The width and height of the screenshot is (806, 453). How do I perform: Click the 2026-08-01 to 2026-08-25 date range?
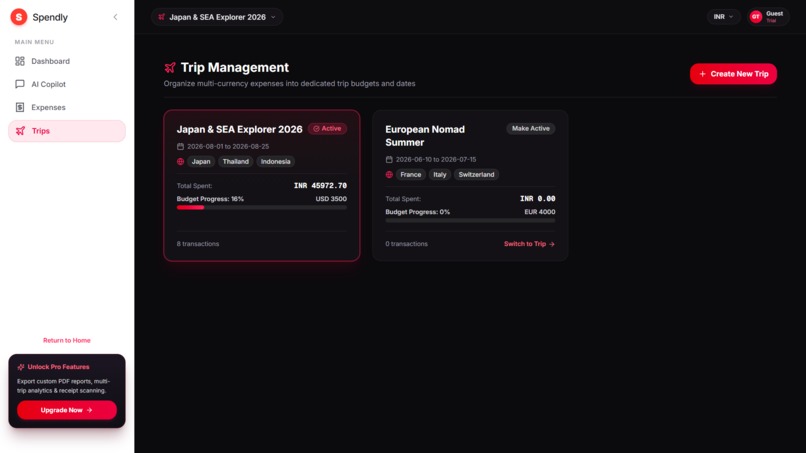(228, 147)
